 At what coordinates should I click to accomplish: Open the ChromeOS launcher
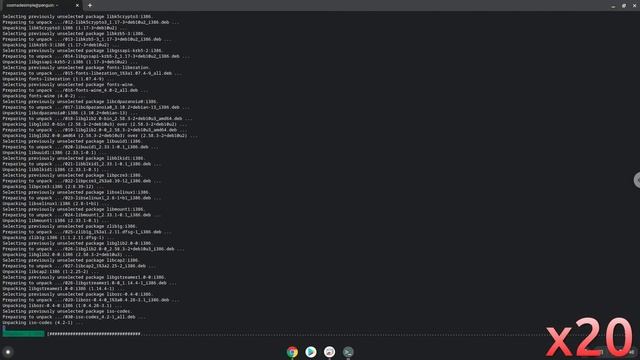[8, 352]
